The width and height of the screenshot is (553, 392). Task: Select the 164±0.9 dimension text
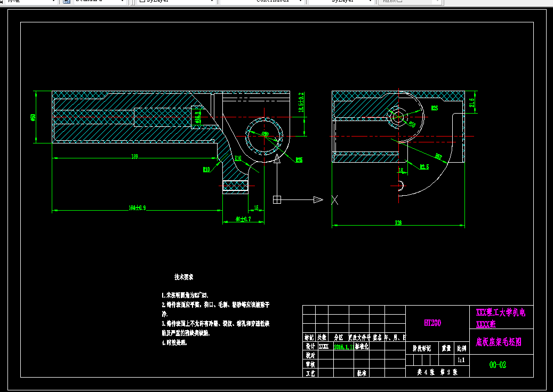(x=137, y=208)
